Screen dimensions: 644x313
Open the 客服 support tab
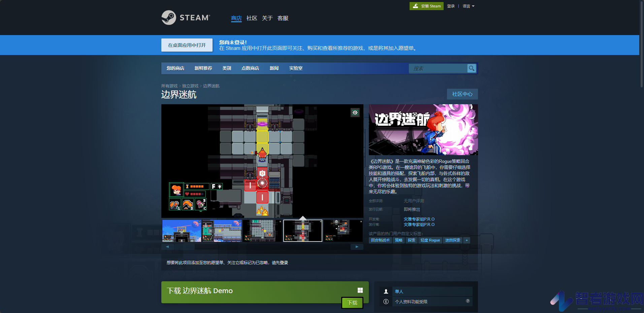283,18
